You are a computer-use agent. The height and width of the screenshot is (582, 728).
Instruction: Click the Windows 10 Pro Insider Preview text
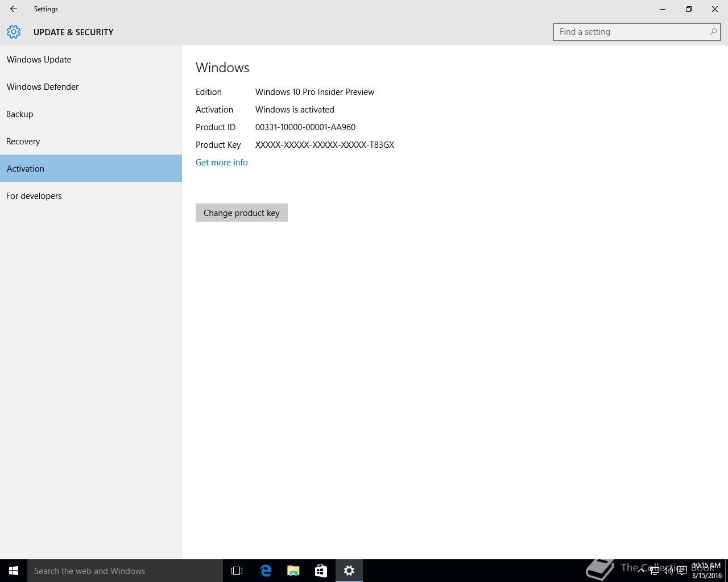tap(315, 92)
